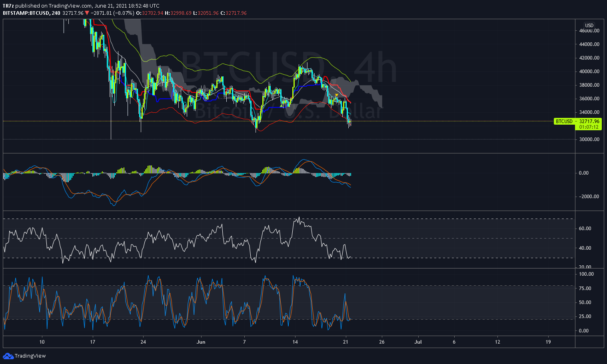Click the date label 7 on the time axis

coord(244,342)
